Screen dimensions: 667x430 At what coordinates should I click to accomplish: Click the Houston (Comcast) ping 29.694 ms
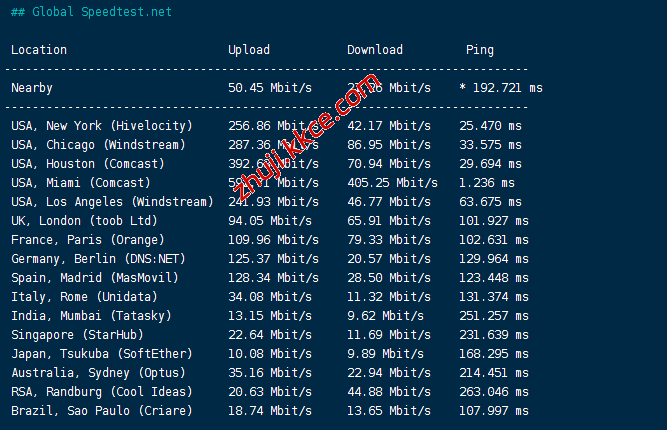[x=490, y=164]
